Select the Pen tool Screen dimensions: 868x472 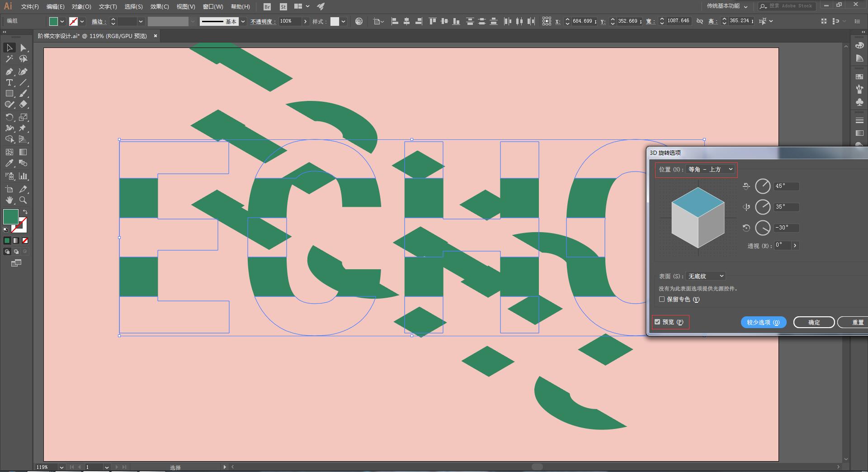pyautogui.click(x=9, y=72)
